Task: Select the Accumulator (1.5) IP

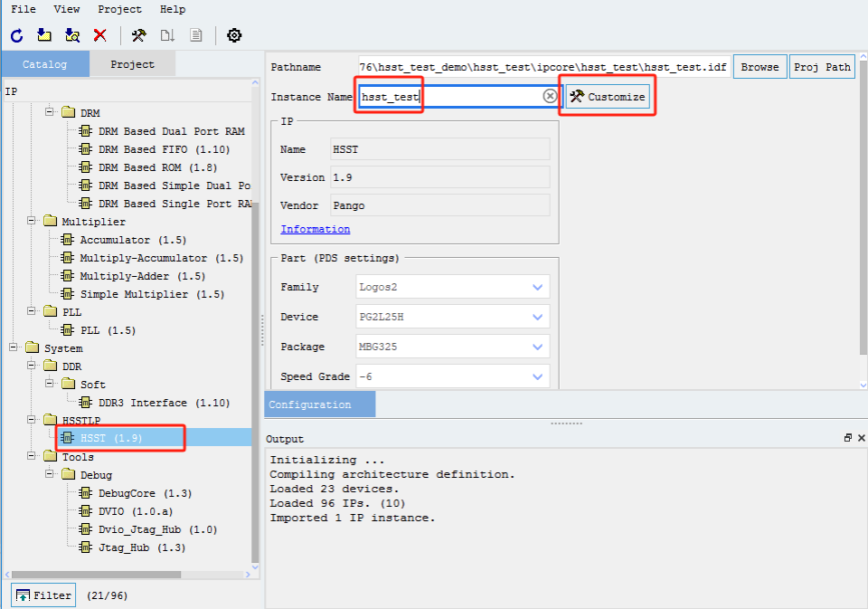Action: click(x=133, y=240)
